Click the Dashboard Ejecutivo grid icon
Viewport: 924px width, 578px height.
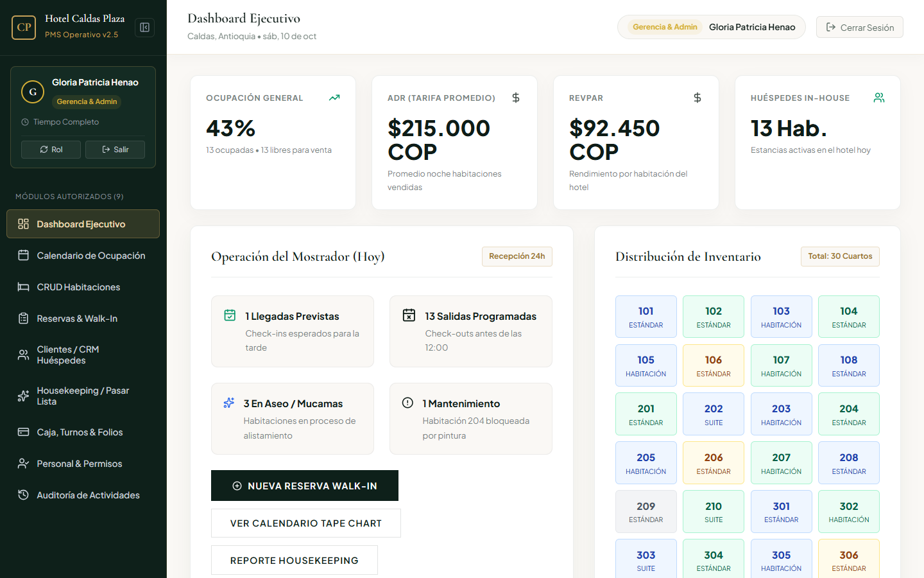24,224
